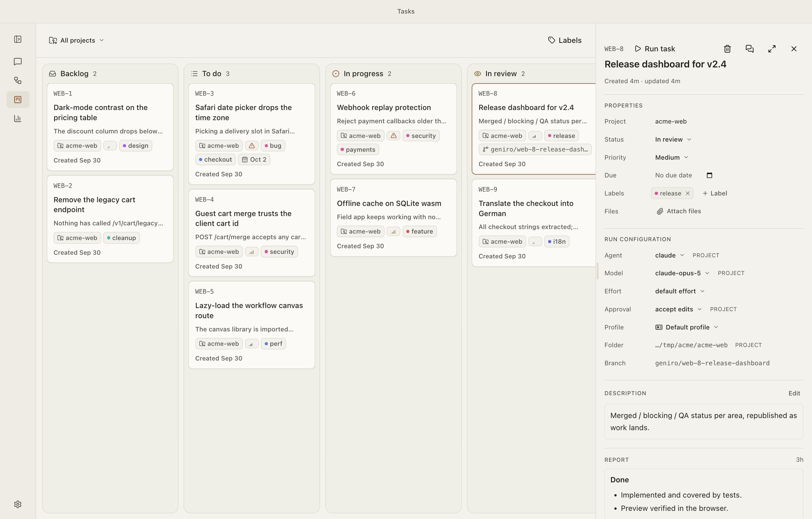Click priority icon on WEB-9 card
The width and height of the screenshot is (812, 519).
pyautogui.click(x=535, y=242)
